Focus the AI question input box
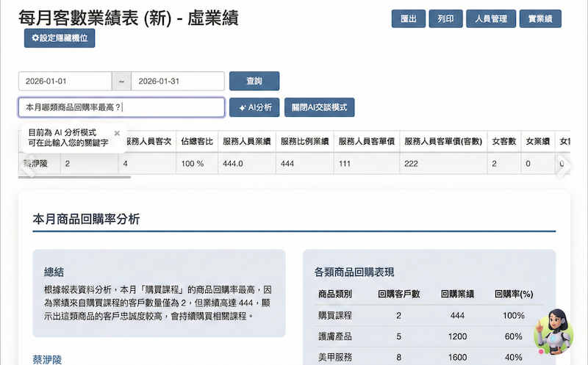This screenshot has height=365, width=588. (x=121, y=107)
